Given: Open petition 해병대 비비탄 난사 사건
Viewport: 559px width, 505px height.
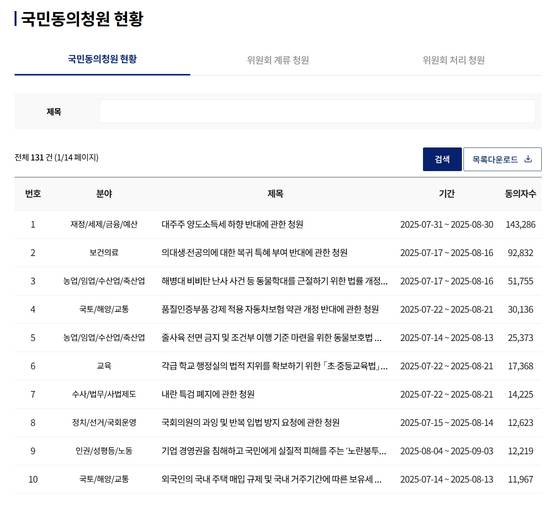Looking at the screenshot, I should [275, 281].
